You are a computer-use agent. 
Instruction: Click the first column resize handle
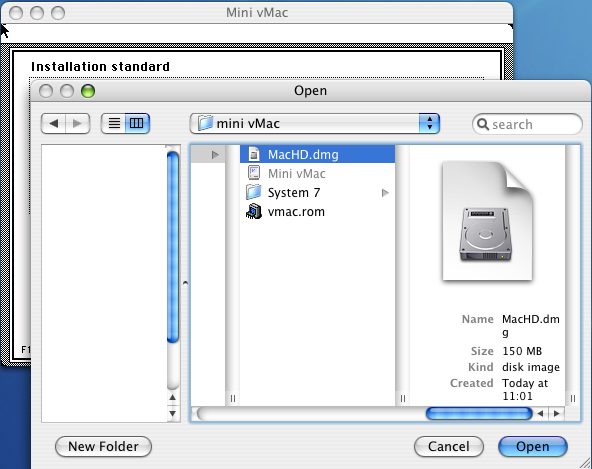pyautogui.click(x=233, y=398)
